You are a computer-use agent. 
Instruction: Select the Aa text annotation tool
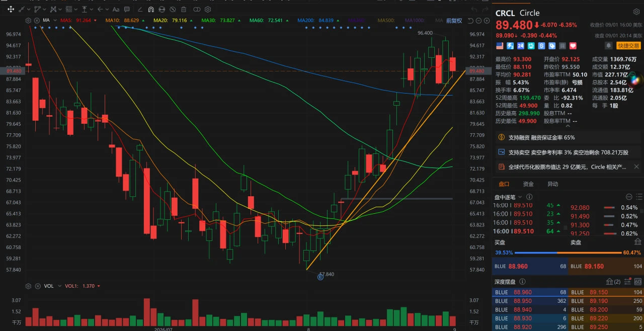[x=116, y=9]
